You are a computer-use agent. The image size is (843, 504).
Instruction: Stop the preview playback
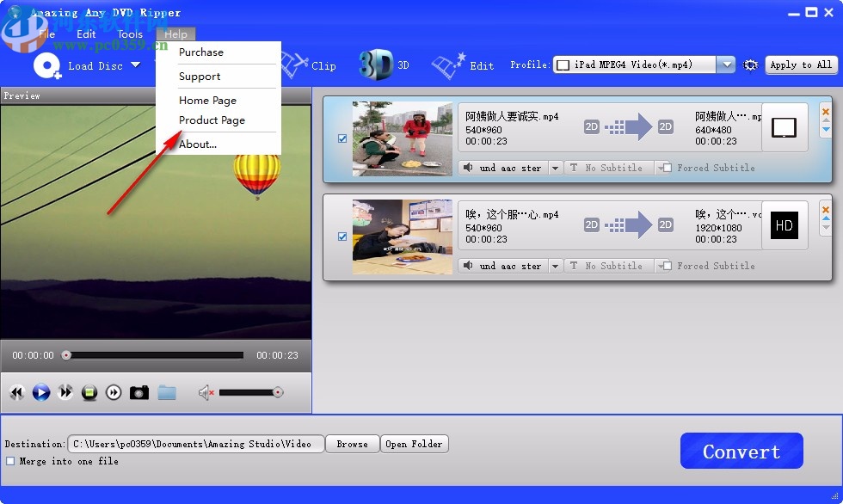(89, 392)
